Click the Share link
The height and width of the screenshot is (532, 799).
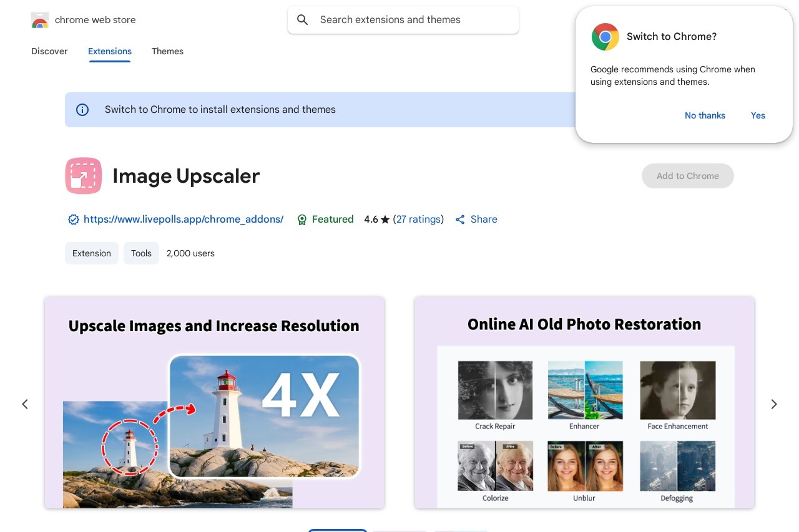[x=484, y=220]
